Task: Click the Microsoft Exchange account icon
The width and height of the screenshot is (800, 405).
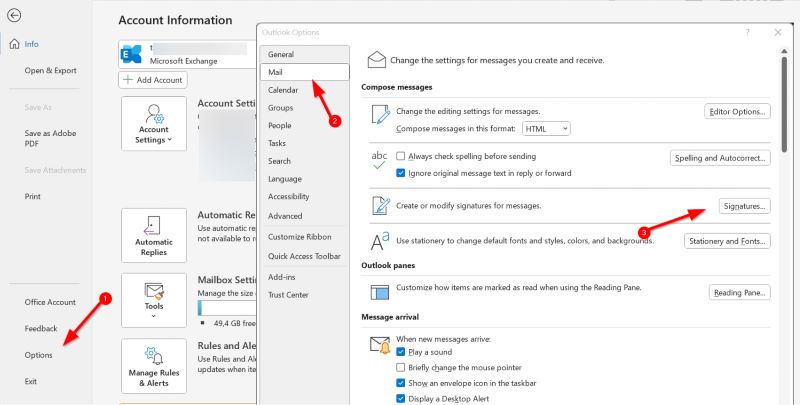Action: pyautogui.click(x=131, y=53)
